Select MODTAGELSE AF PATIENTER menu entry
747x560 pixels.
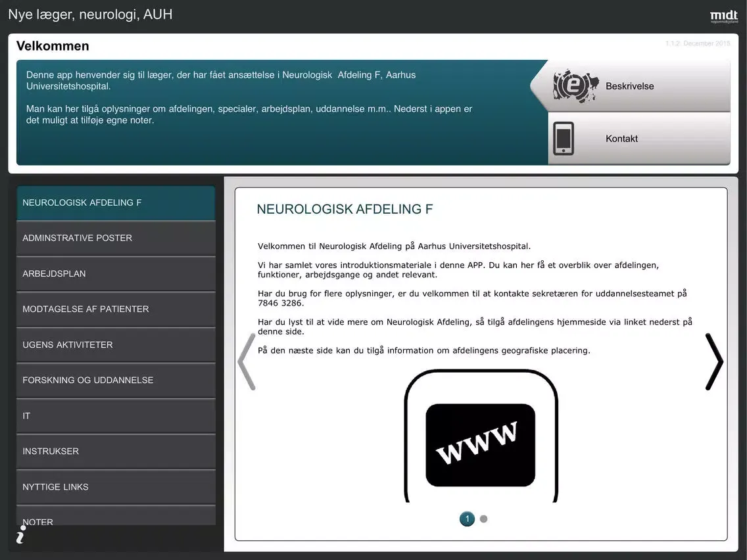pos(116,309)
